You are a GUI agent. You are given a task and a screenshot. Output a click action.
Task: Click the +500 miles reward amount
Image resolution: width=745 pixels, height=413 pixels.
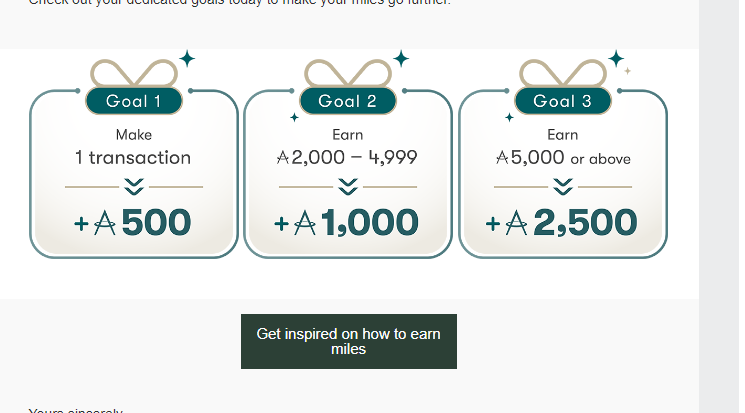[x=133, y=223]
